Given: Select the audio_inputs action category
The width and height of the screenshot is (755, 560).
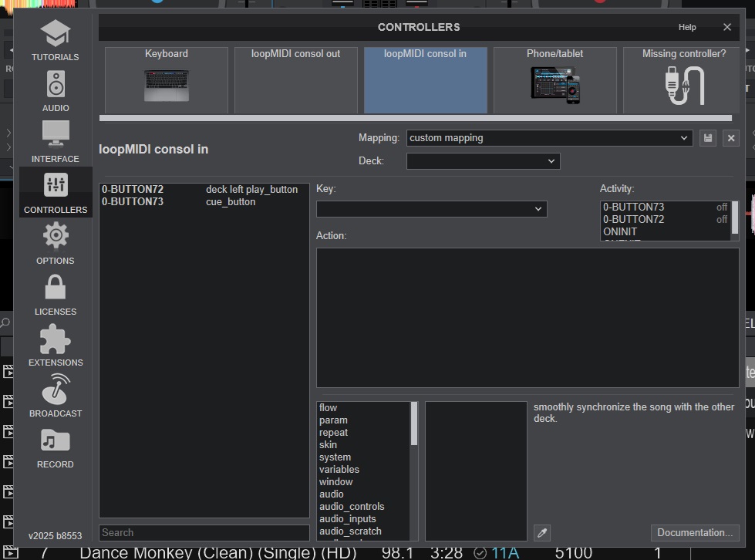Looking at the screenshot, I should pos(363,519).
